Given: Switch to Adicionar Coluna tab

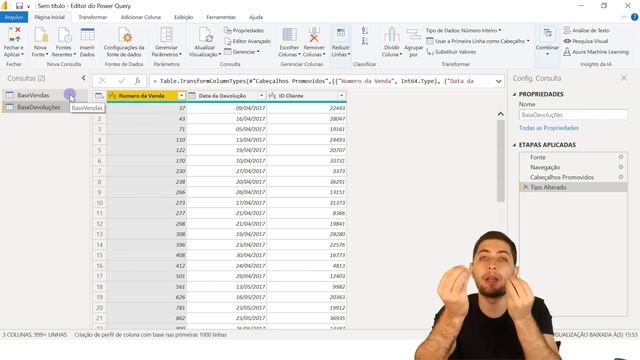Looking at the screenshot, I should 141,17.
